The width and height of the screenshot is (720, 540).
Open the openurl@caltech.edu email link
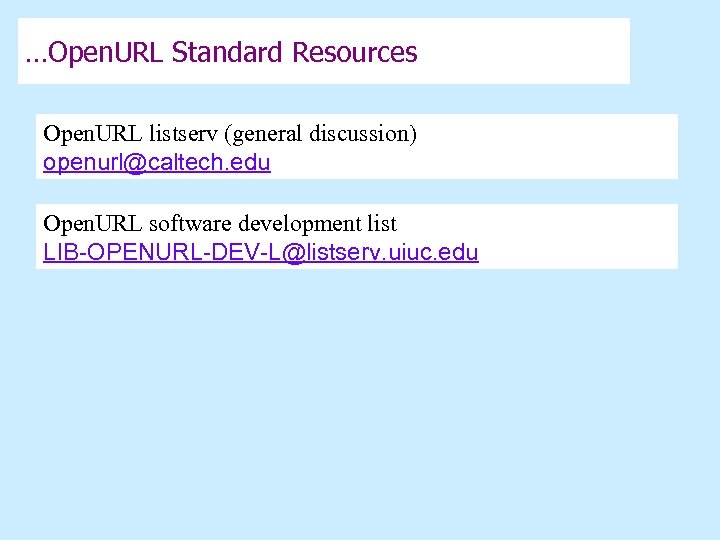coord(157,163)
